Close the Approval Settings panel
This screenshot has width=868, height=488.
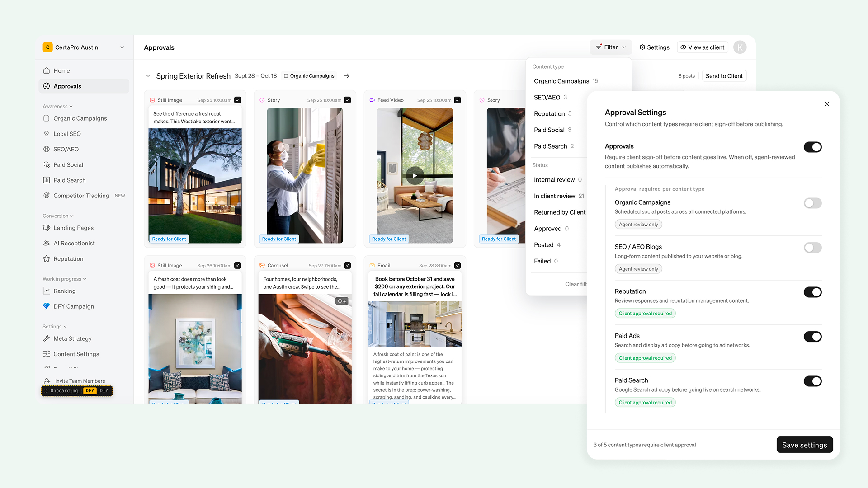coord(827,104)
